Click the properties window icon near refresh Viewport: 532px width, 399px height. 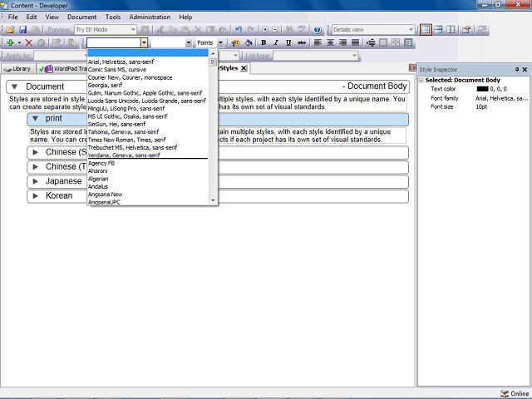coord(466,30)
